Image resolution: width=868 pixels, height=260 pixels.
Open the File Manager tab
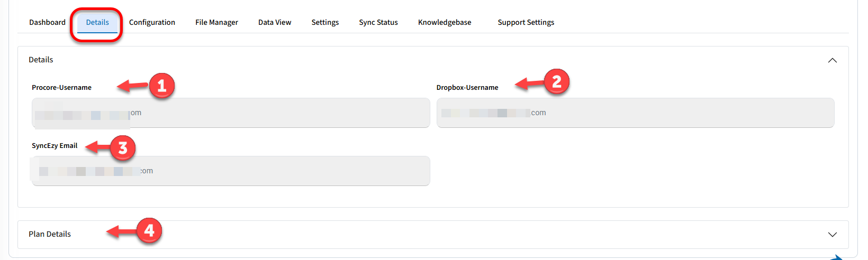(216, 22)
